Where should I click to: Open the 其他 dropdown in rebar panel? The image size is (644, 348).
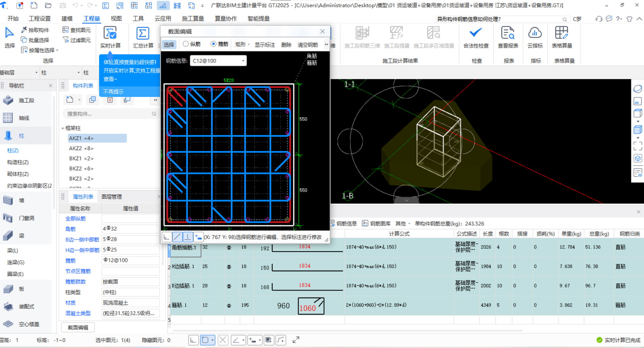click(x=403, y=223)
